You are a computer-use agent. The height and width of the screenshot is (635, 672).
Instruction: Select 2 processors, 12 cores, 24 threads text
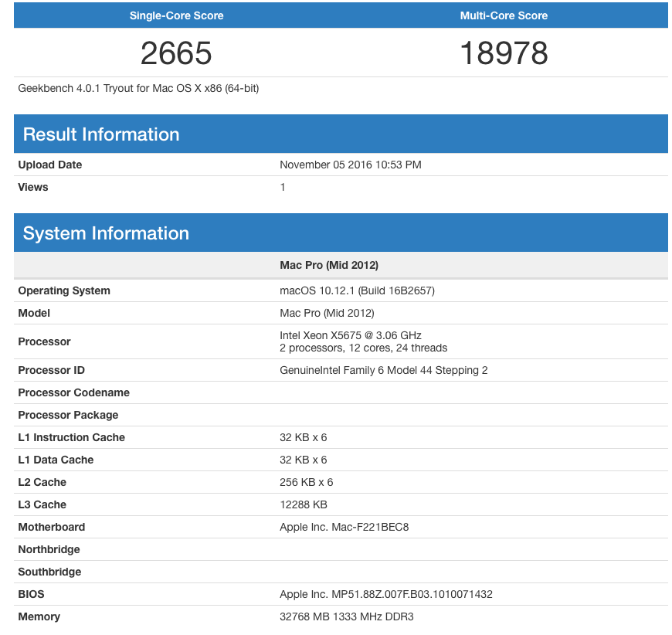[364, 348]
